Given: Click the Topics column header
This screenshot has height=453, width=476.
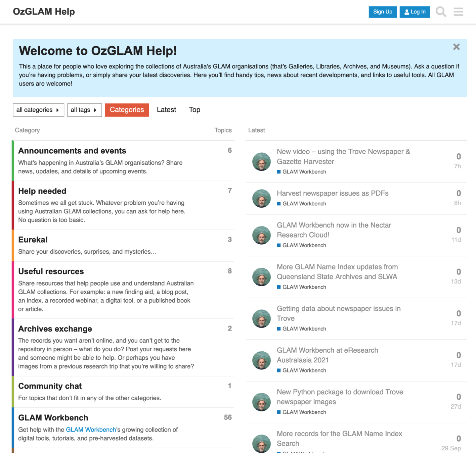Looking at the screenshot, I should (223, 130).
